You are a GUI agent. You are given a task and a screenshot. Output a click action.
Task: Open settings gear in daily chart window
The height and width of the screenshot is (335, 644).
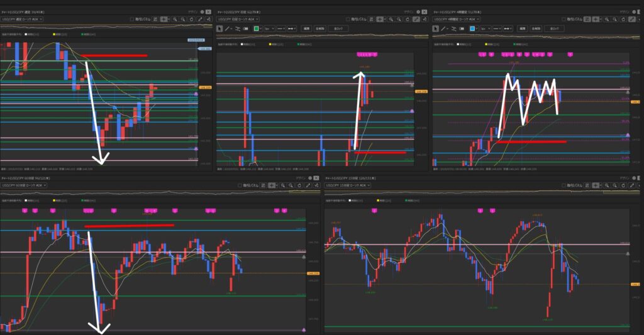tap(418, 12)
